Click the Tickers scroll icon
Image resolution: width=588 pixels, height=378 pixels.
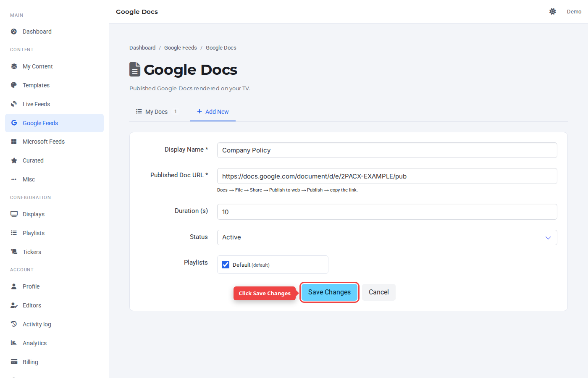14,252
